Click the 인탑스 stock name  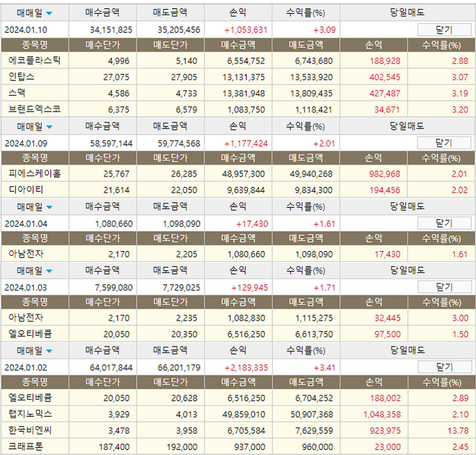(x=21, y=77)
